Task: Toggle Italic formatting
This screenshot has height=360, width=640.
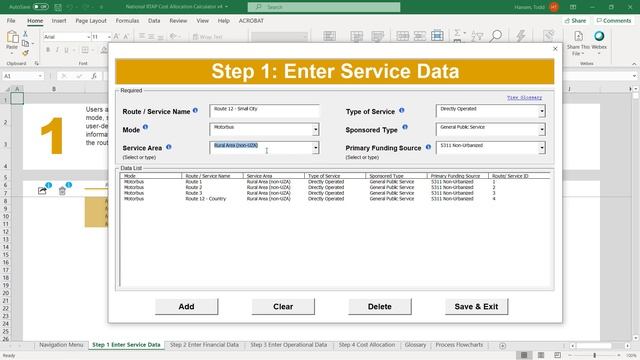Action: coord(57,50)
